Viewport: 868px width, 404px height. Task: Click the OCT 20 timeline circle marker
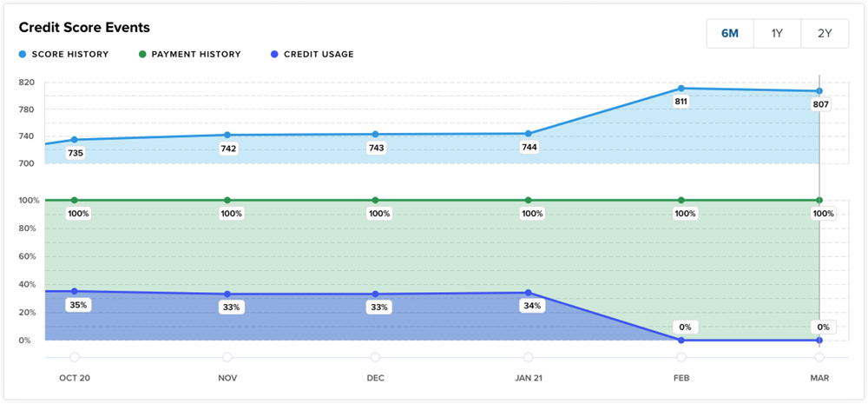pyautogui.click(x=74, y=357)
